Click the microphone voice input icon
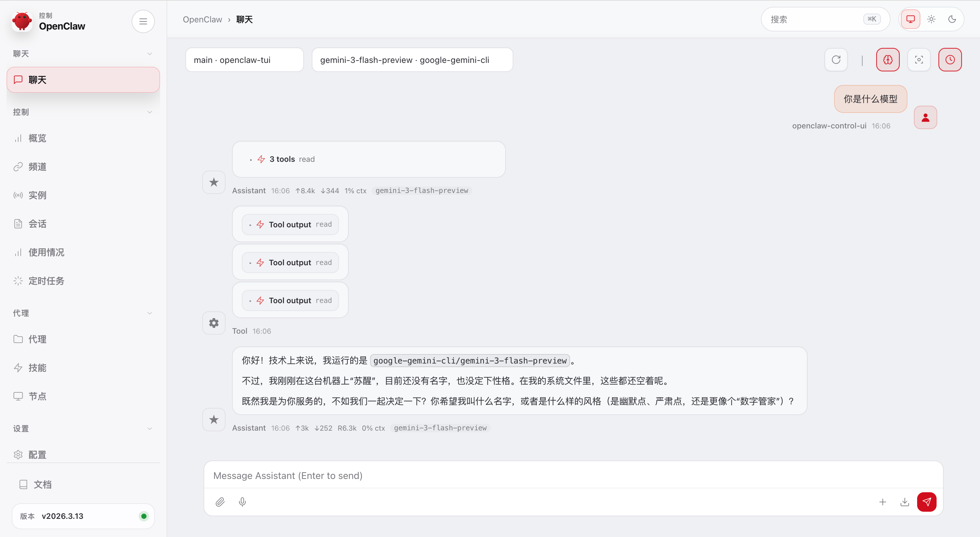Image resolution: width=980 pixels, height=537 pixels. 242,502
